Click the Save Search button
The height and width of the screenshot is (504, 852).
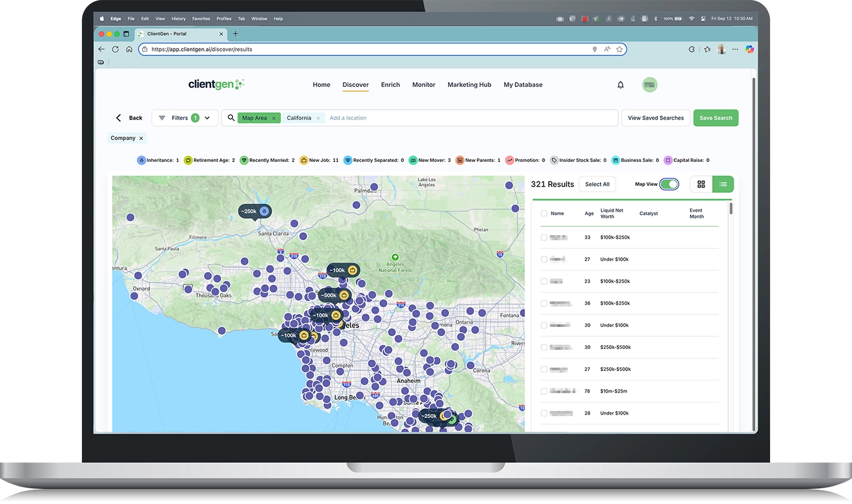click(x=715, y=118)
